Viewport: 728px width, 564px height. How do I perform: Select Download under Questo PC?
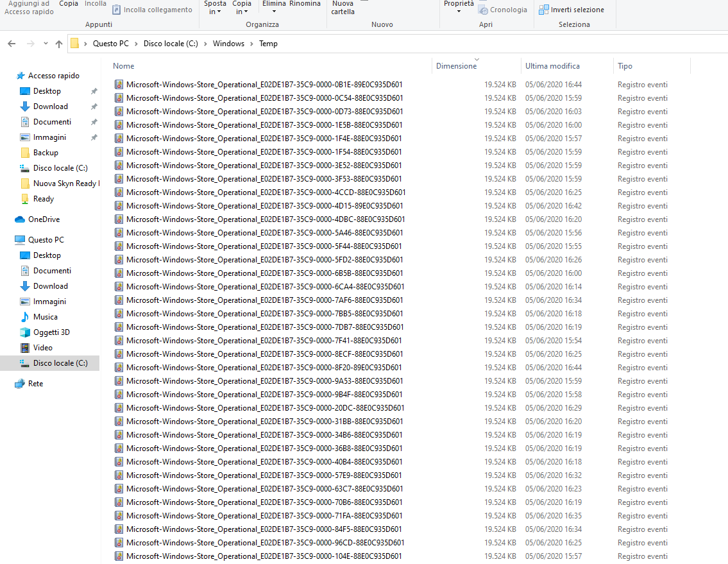click(x=51, y=286)
